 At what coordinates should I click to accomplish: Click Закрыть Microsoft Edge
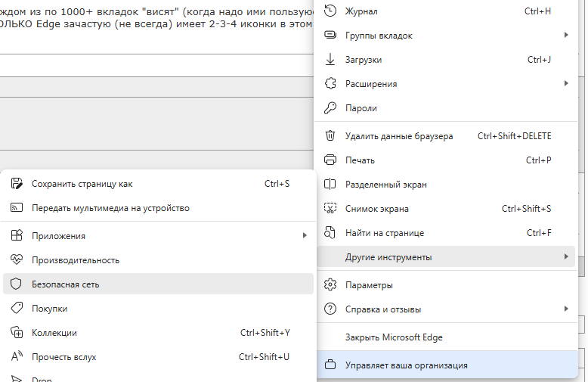pyautogui.click(x=394, y=337)
